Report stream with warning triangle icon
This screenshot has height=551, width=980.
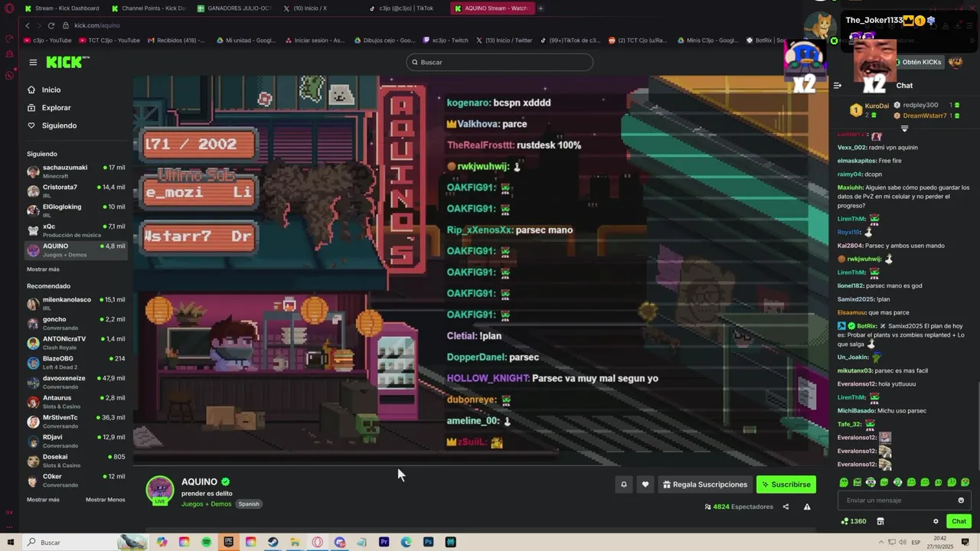click(807, 507)
